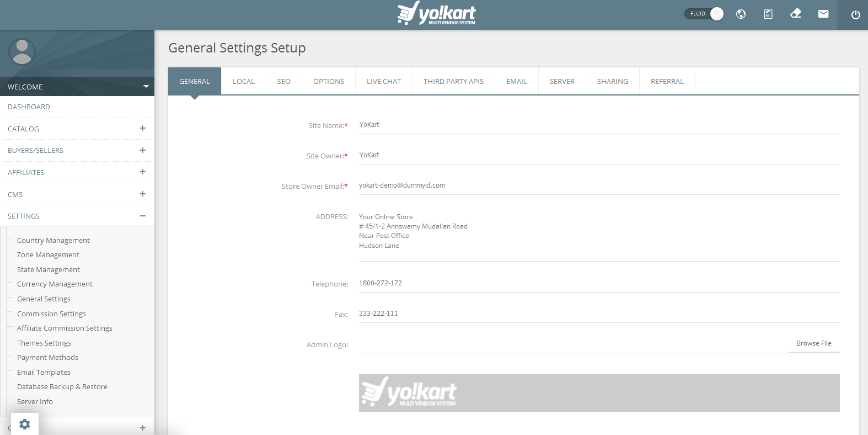The height and width of the screenshot is (435, 868).
Task: Open the globe icon in header
Action: [x=741, y=14]
